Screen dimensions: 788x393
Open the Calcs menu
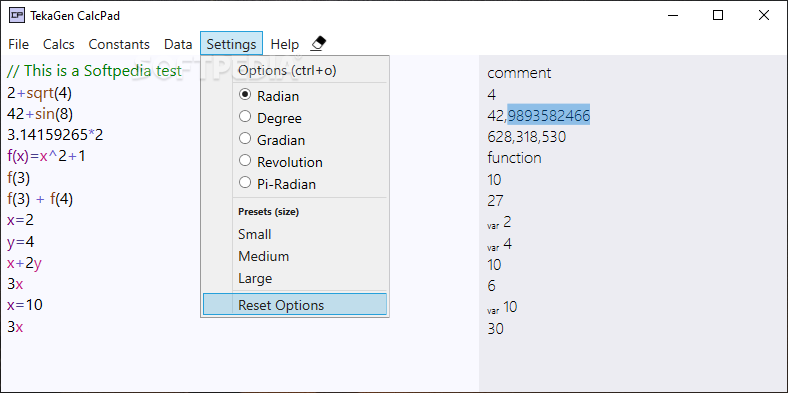[59, 44]
